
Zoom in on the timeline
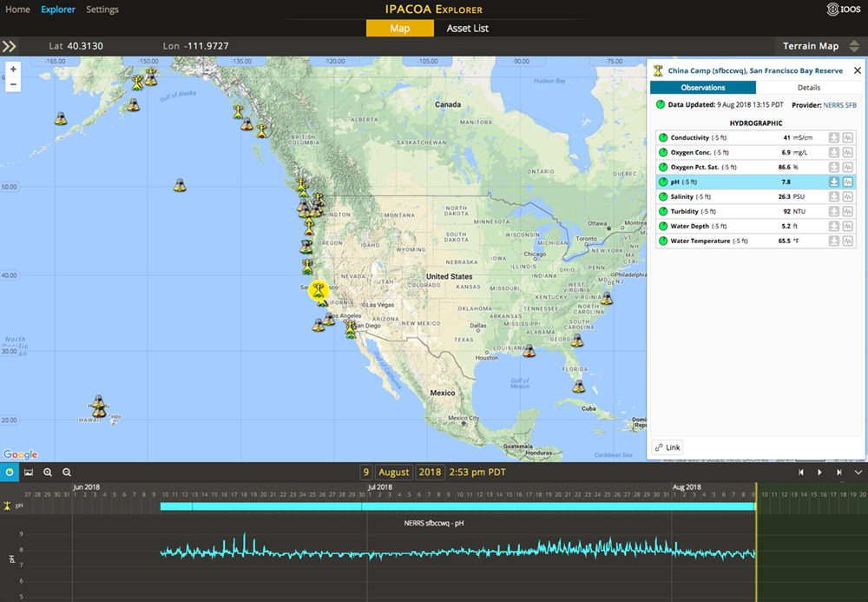click(x=48, y=472)
